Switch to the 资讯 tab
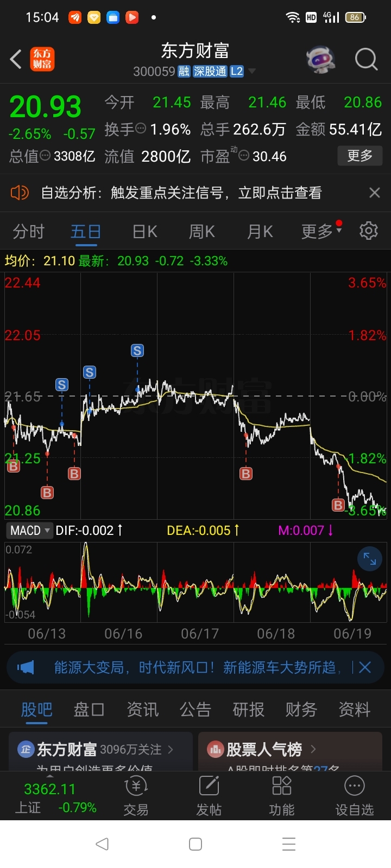This screenshot has height=868, width=391. [x=142, y=709]
